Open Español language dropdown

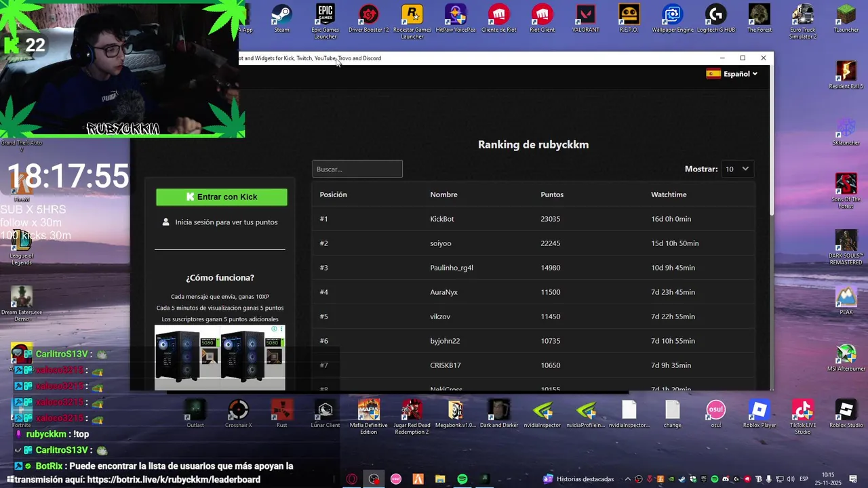pos(732,74)
